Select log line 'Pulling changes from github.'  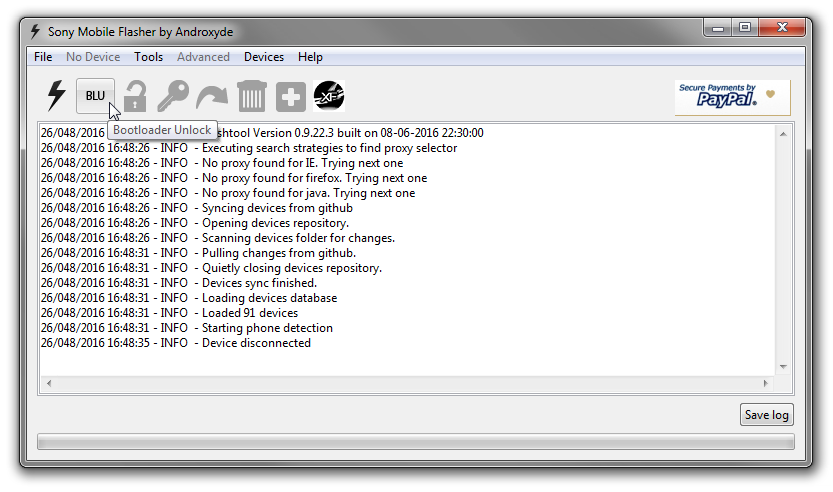click(x=199, y=253)
